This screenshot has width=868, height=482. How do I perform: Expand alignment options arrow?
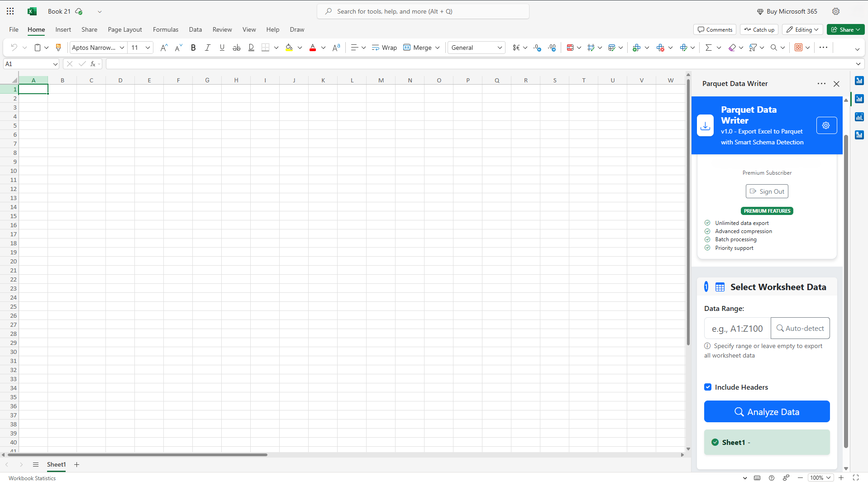(x=363, y=48)
